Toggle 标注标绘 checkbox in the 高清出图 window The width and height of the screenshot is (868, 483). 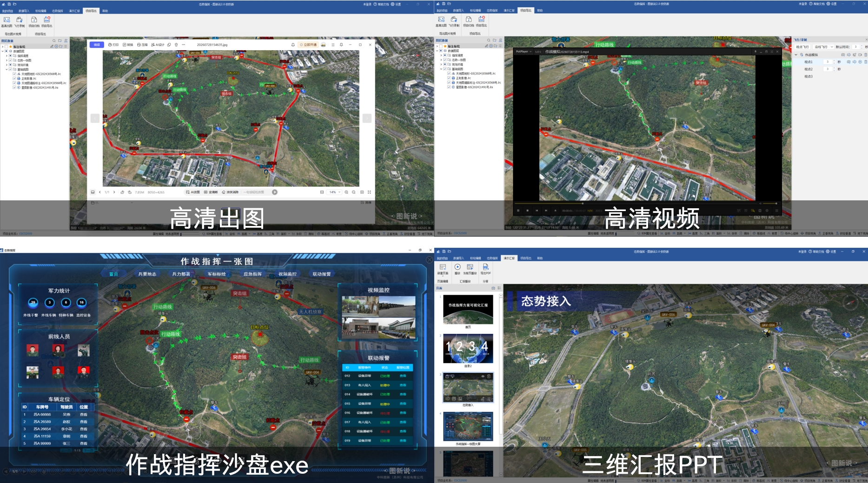click(6, 46)
